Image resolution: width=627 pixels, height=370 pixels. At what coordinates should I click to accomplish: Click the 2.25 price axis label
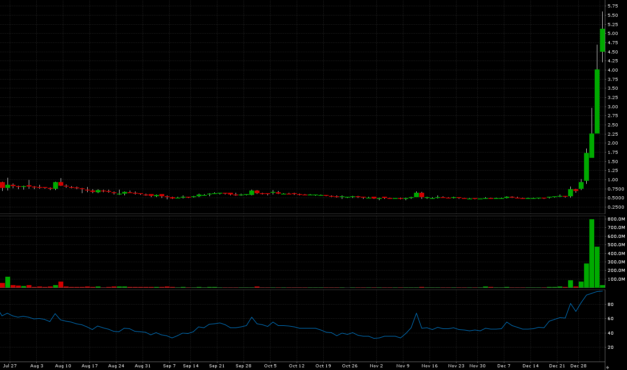click(x=613, y=134)
